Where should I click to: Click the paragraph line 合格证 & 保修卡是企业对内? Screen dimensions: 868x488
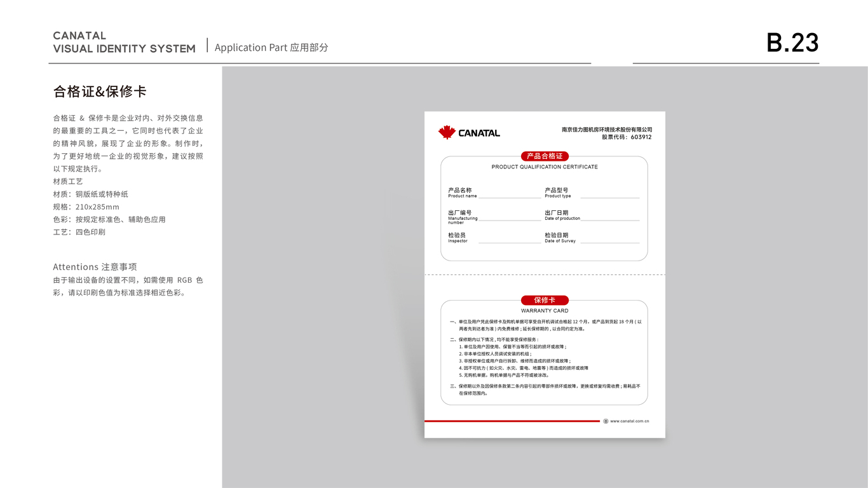click(128, 118)
